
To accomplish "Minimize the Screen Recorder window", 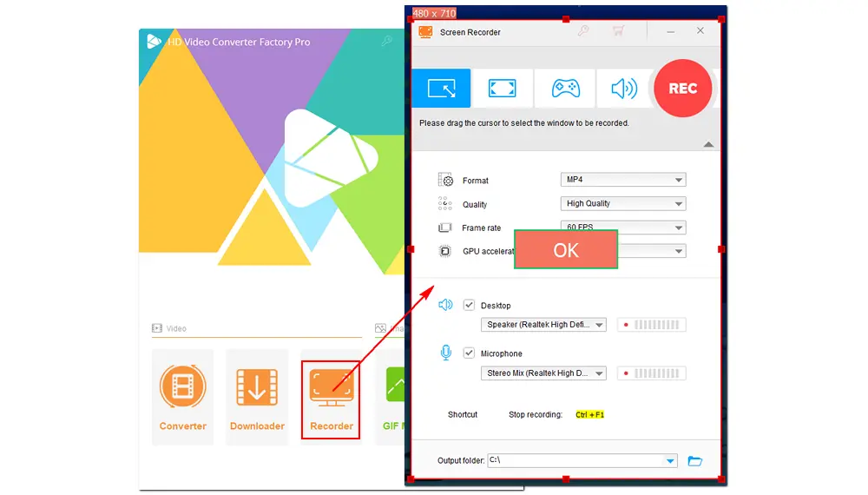I will pos(670,31).
